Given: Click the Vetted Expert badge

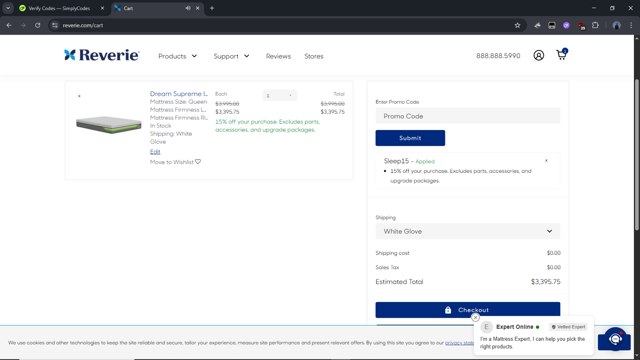Looking at the screenshot, I should tap(569, 327).
